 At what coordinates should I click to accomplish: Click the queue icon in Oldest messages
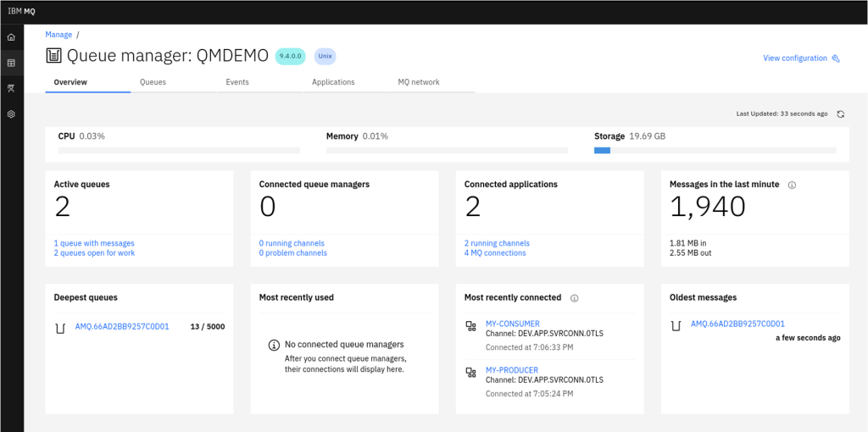click(x=676, y=324)
